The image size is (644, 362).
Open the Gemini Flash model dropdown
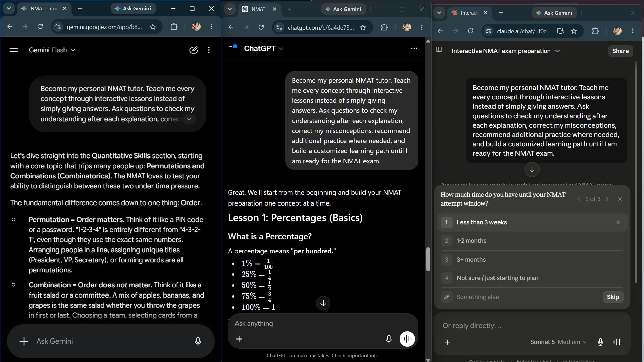tap(52, 50)
